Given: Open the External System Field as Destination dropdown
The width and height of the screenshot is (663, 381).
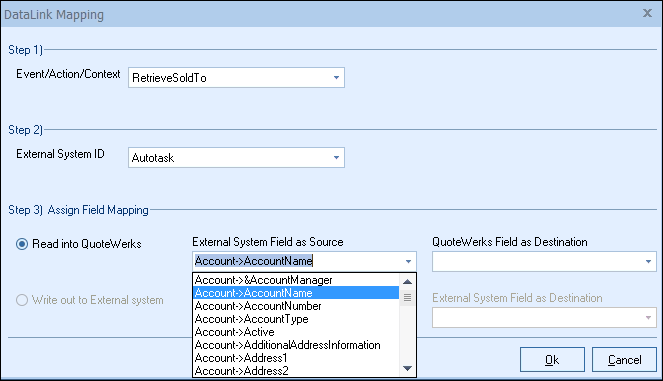Looking at the screenshot, I should 648,318.
